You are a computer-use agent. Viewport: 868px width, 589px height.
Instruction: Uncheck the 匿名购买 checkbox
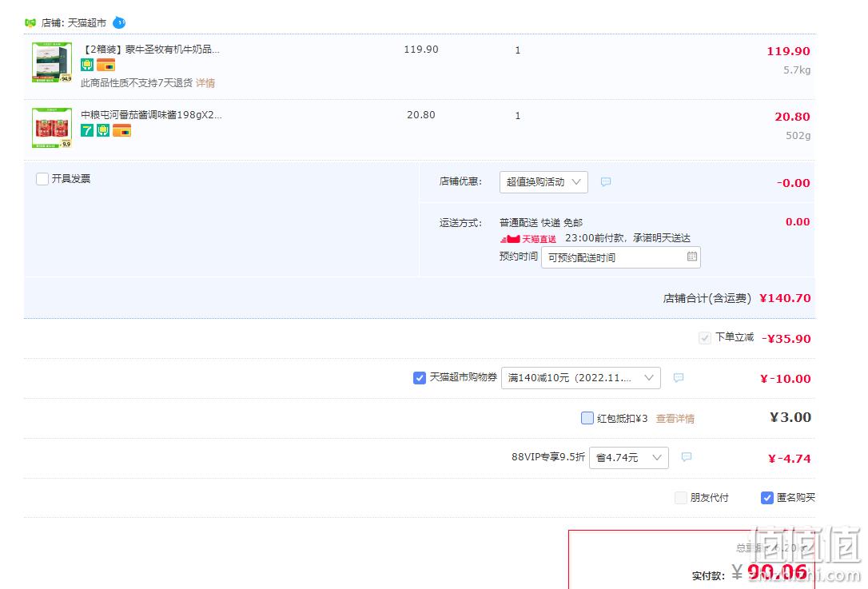[x=767, y=498]
